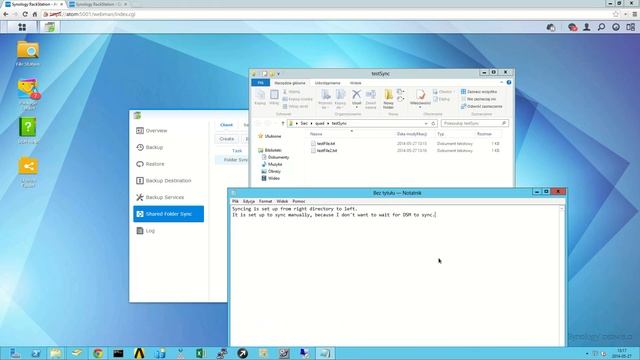Screen dimensions: 640x360
Task: Click Chrome icon in Windows taskbar
Action: pyautogui.click(x=98, y=353)
